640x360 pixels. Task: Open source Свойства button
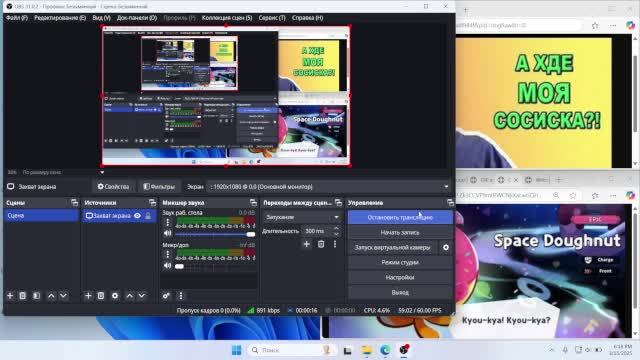click(x=113, y=187)
